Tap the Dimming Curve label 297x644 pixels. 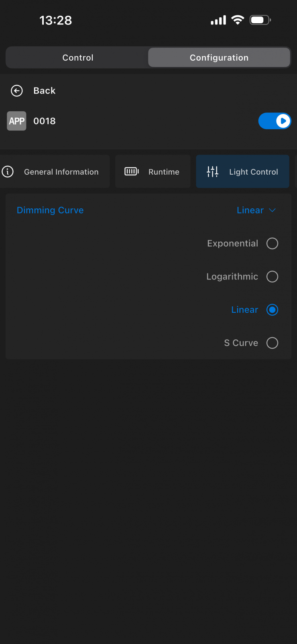click(50, 210)
